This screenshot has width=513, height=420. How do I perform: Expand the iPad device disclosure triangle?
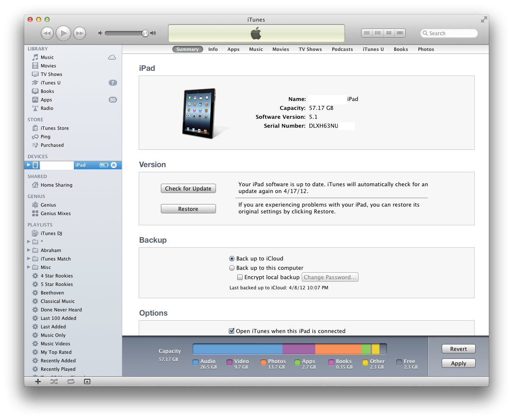click(x=28, y=165)
